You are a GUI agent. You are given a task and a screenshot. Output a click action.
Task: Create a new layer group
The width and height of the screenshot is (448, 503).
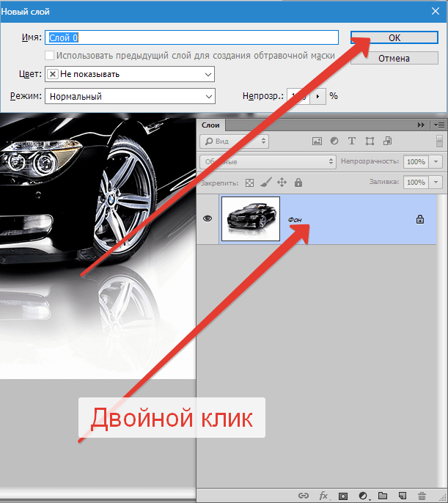pyautogui.click(x=382, y=496)
